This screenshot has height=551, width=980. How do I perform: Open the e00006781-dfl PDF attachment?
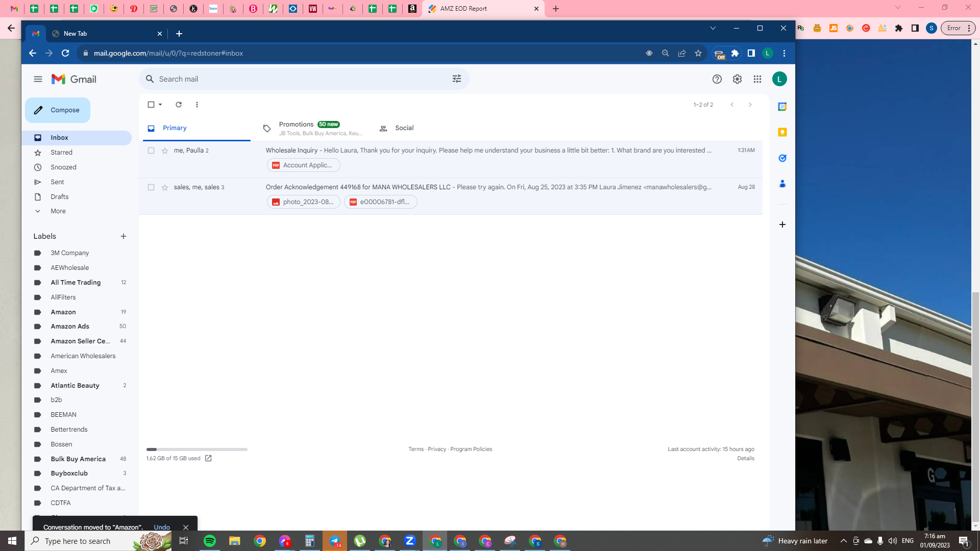click(381, 202)
